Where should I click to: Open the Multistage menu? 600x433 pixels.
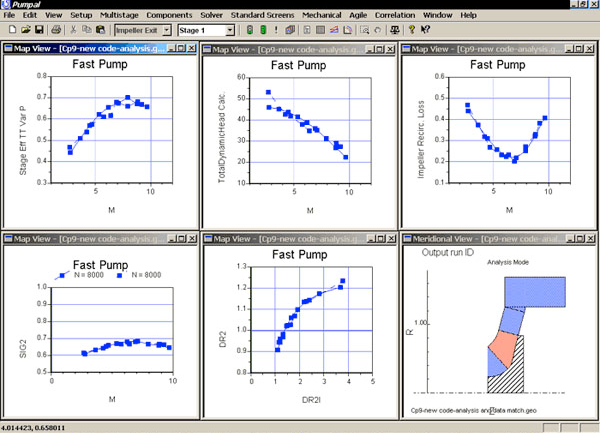coord(119,15)
